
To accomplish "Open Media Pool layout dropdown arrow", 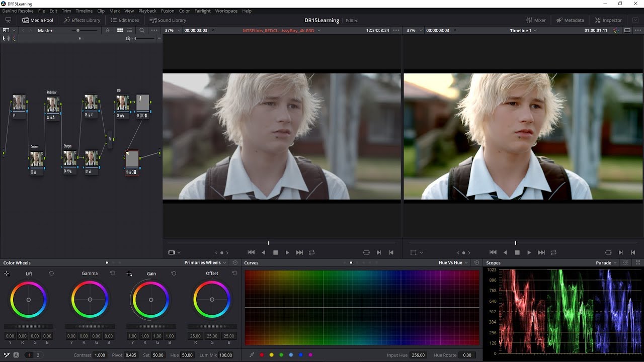I will (14, 30).
